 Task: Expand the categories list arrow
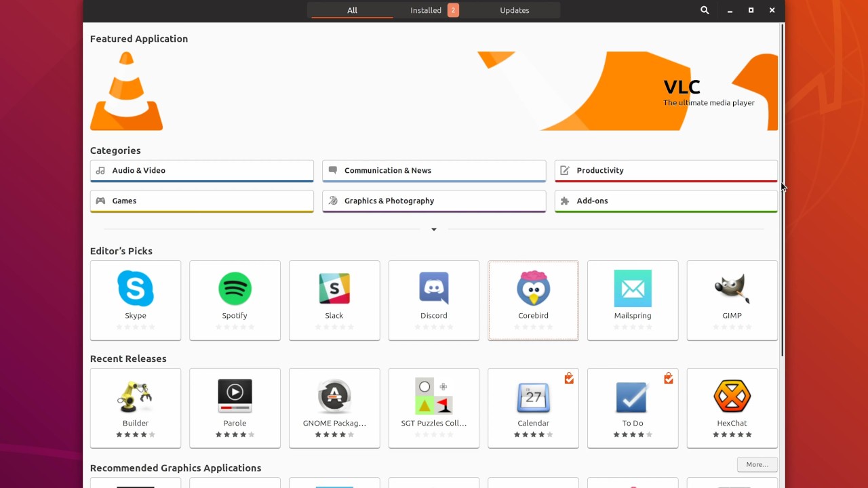[x=434, y=230]
